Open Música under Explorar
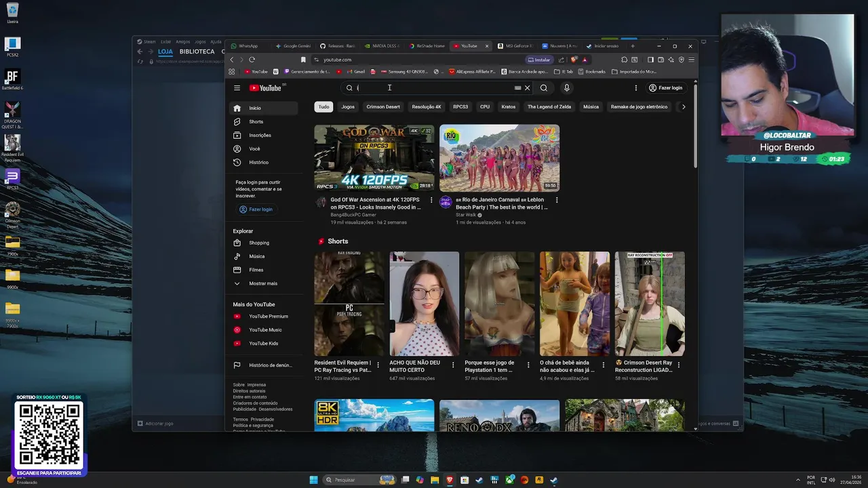This screenshot has width=868, height=488. (x=263, y=256)
